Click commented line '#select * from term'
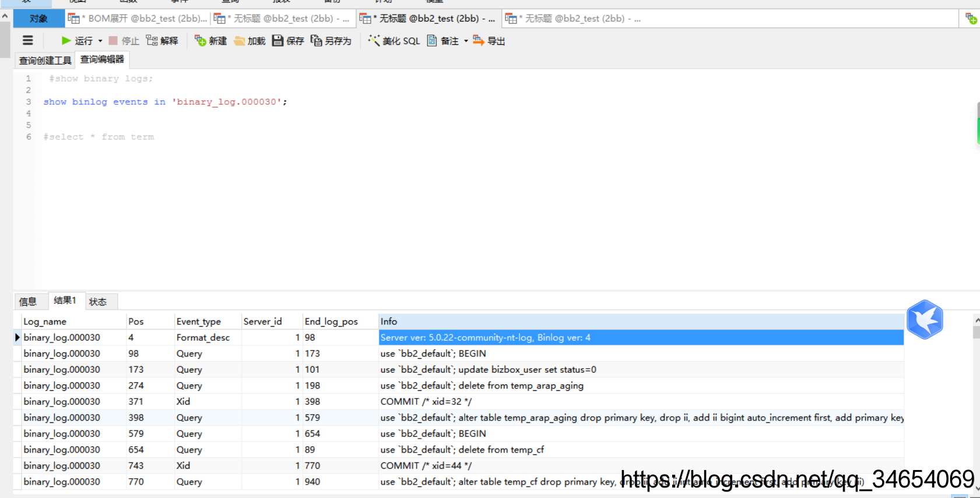The width and height of the screenshot is (980, 498). pyautogui.click(x=99, y=137)
